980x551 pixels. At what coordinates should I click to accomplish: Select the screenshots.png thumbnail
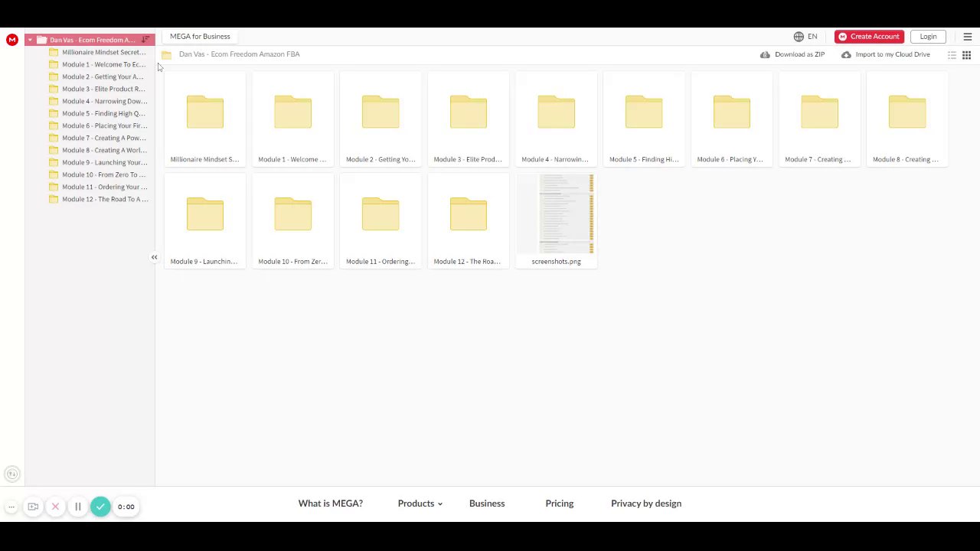tap(557, 214)
